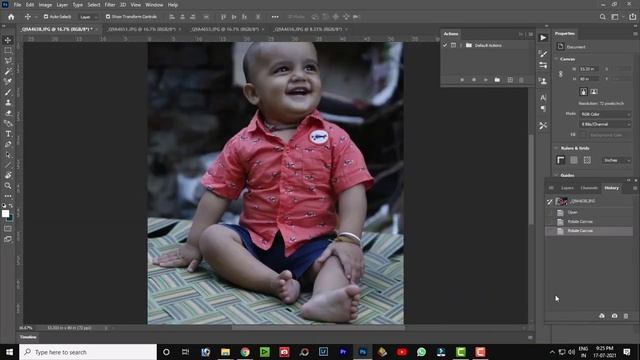Collapse the Rulers & Grids section

[556, 148]
